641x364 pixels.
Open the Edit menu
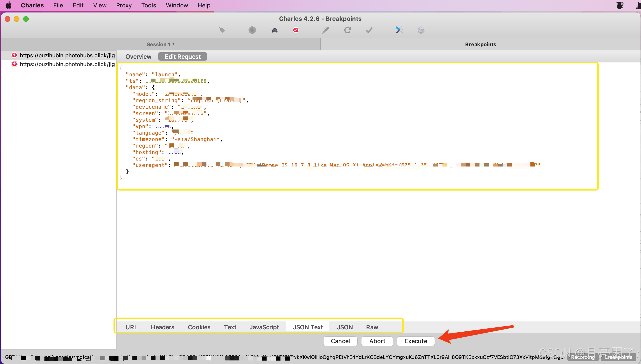tap(78, 5)
